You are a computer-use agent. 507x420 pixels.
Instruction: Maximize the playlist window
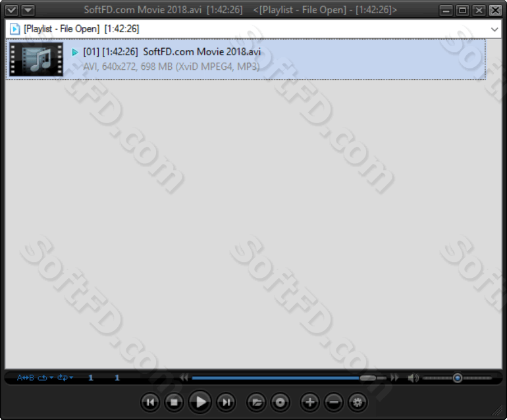click(x=462, y=11)
